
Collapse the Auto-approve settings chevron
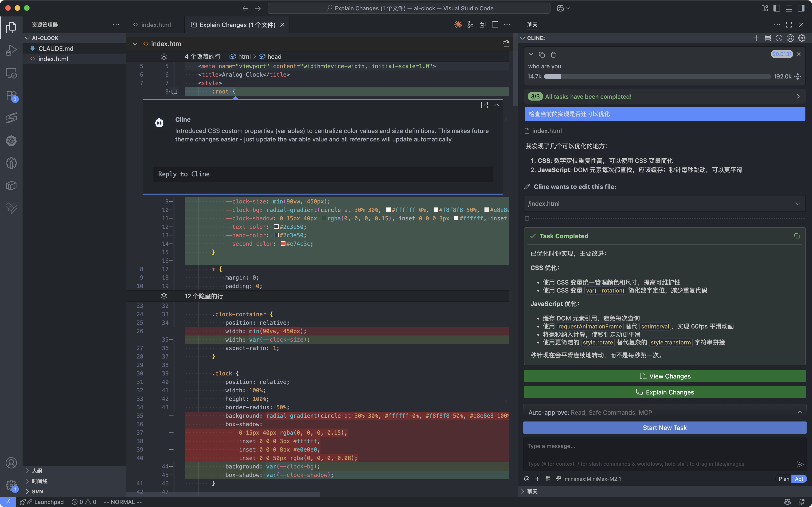click(800, 413)
